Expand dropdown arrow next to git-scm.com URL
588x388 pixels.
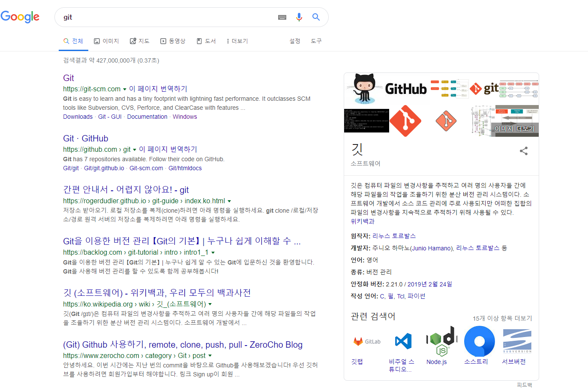125,89
